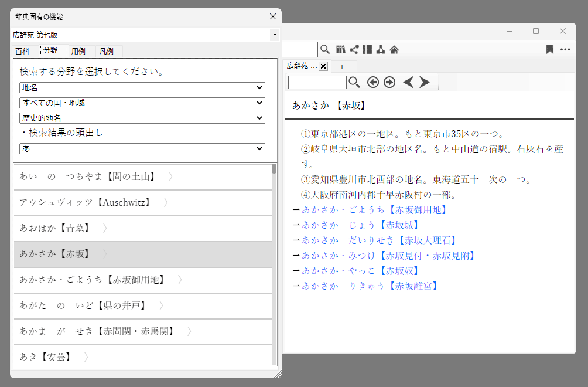The height and width of the screenshot is (387, 588).
Task: Open the three-dots more options menu
Action: (x=565, y=50)
